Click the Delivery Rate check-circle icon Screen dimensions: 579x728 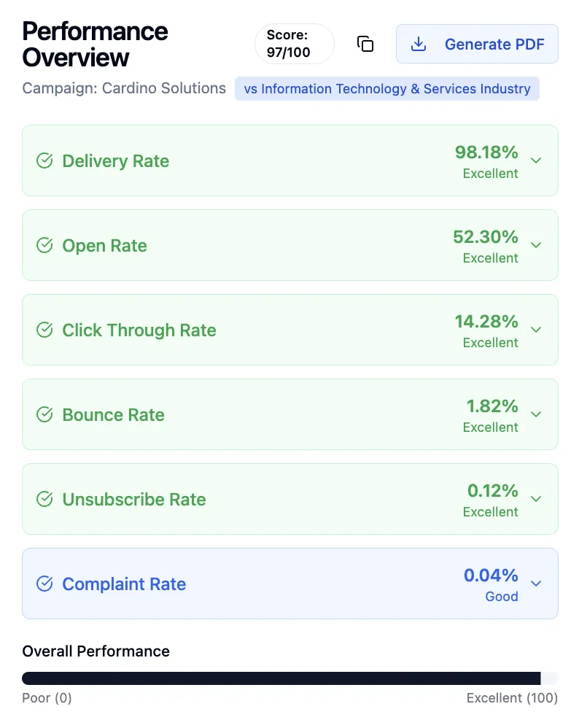pos(44,160)
